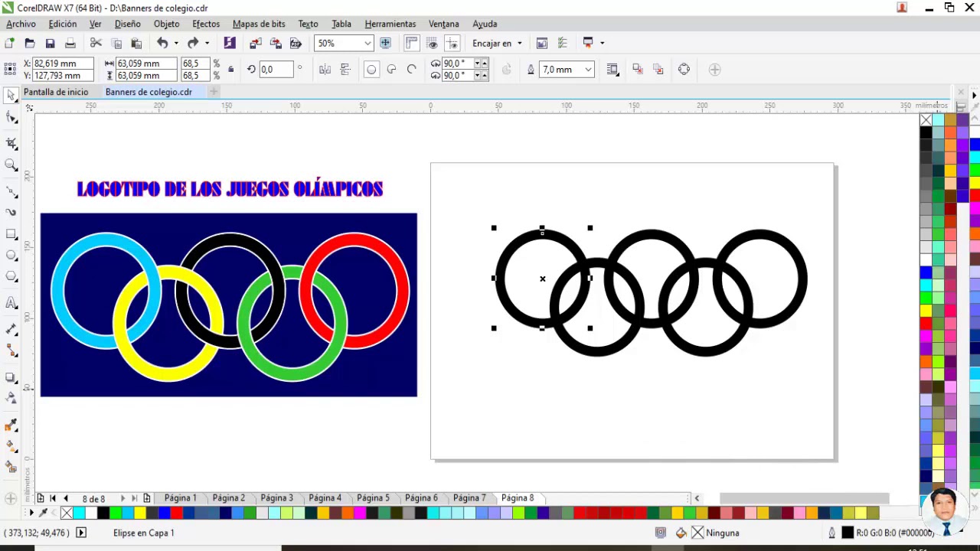Click the Mirror horizontally icon
980x551 pixels.
(x=325, y=70)
